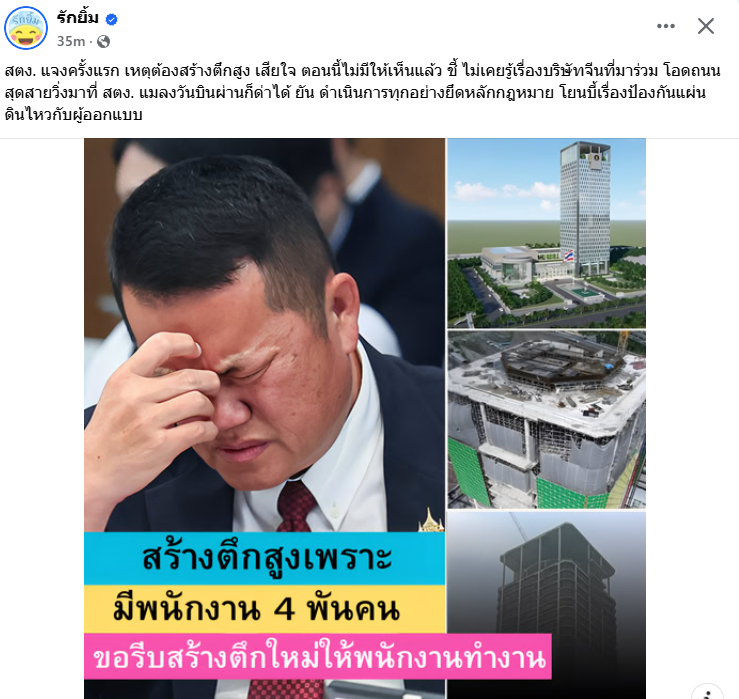Screen dimensions: 739x699
Task: Click the caption's last line ดินไหวกับผู้ออกแบบ
Action: click(x=74, y=115)
